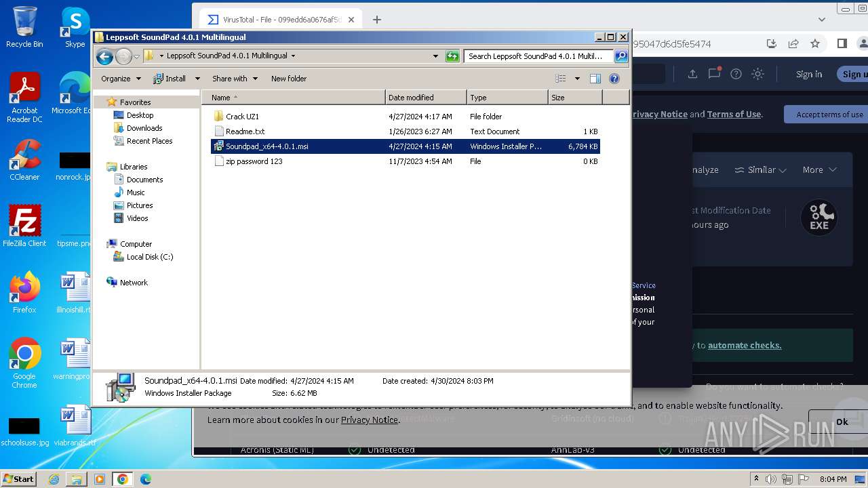The image size is (868, 488).
Task: Open the Explorer help icon
Action: tap(614, 79)
